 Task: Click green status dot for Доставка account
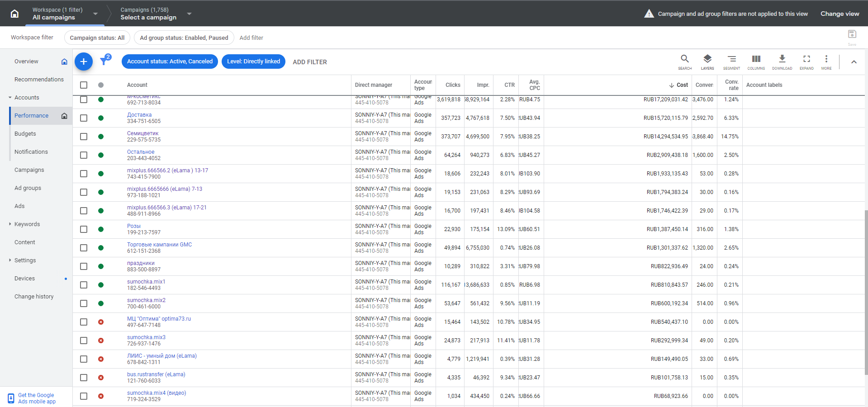click(x=101, y=118)
